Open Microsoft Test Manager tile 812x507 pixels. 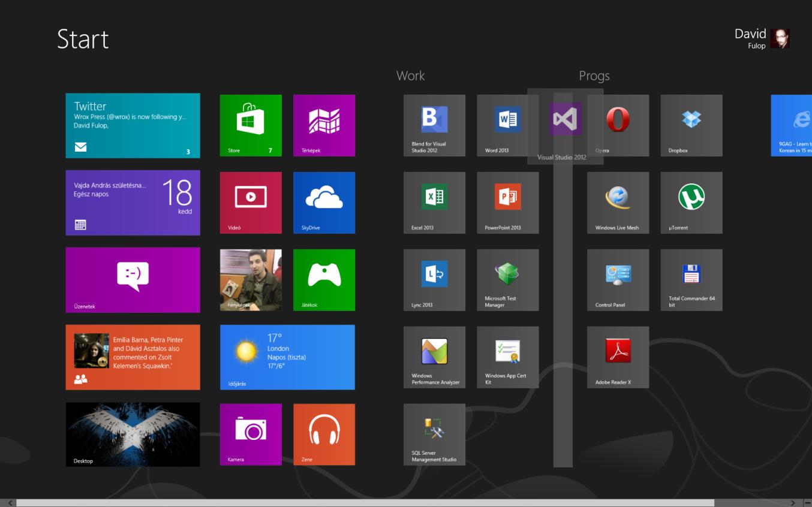click(507, 280)
